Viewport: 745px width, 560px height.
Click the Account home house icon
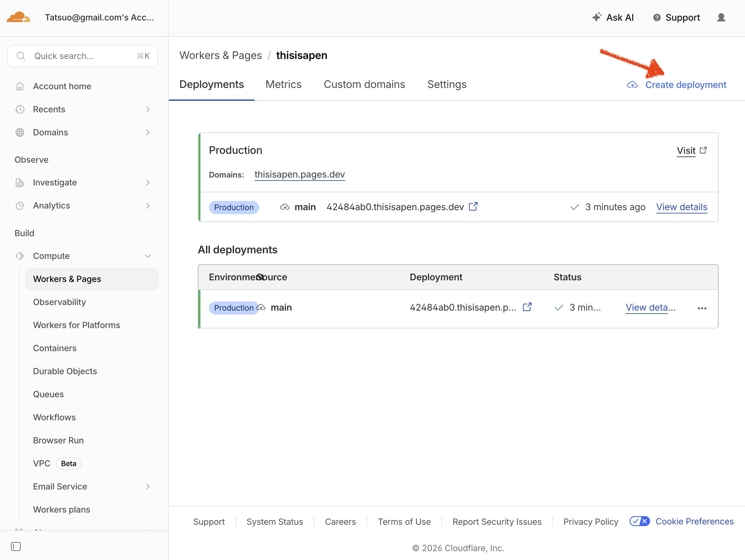(20, 86)
